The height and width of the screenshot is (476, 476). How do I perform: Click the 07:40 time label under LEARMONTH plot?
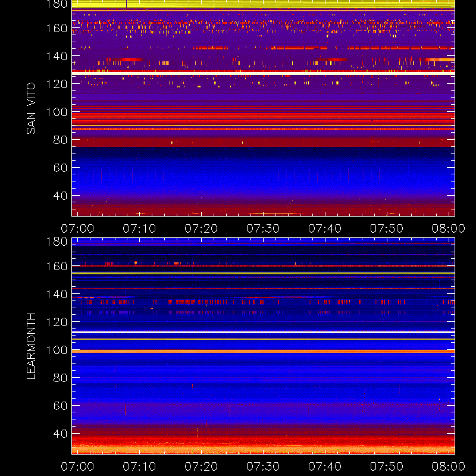click(325, 466)
